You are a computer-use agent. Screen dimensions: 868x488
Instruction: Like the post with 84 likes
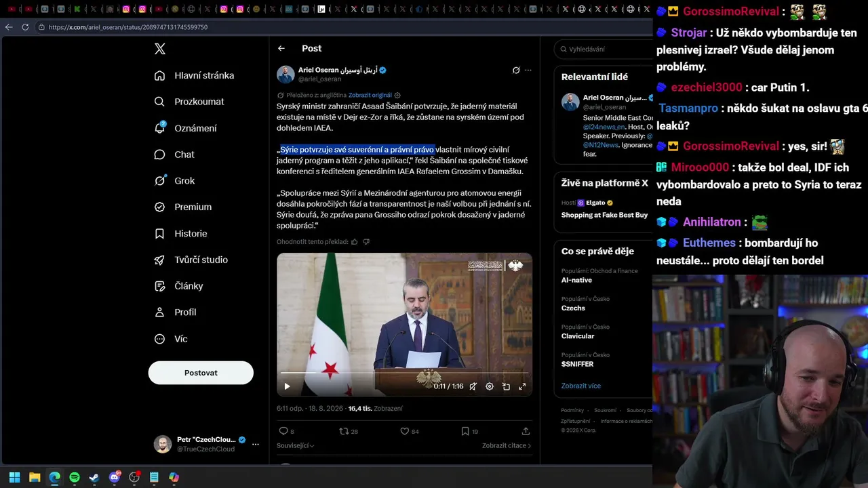tap(409, 431)
